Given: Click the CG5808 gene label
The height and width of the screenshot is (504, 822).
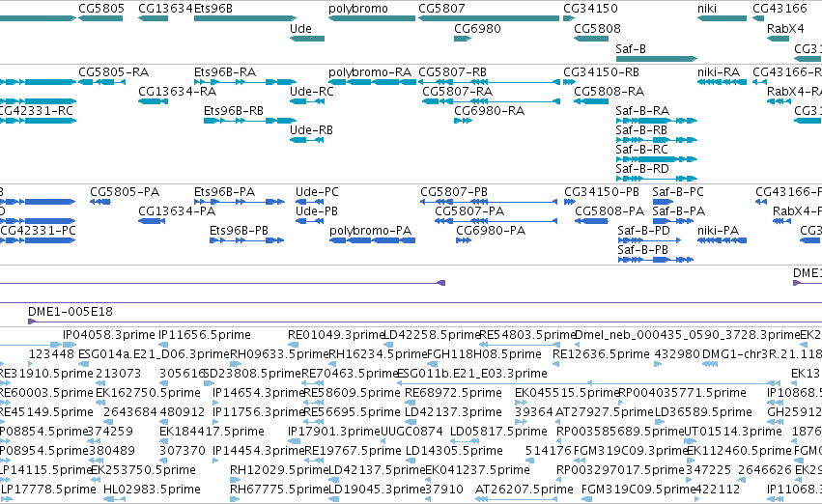Looking at the screenshot, I should [x=597, y=29].
